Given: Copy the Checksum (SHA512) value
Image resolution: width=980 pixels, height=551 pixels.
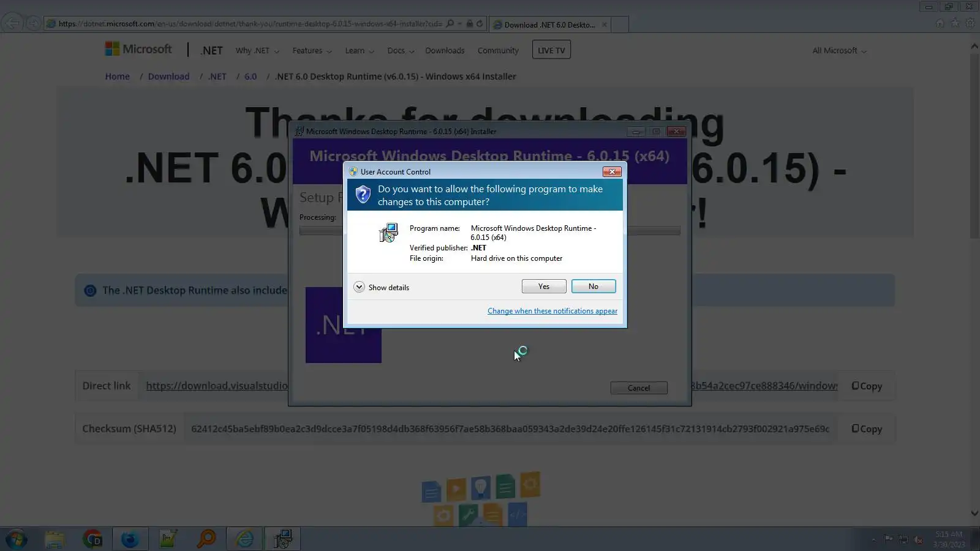Looking at the screenshot, I should point(867,429).
